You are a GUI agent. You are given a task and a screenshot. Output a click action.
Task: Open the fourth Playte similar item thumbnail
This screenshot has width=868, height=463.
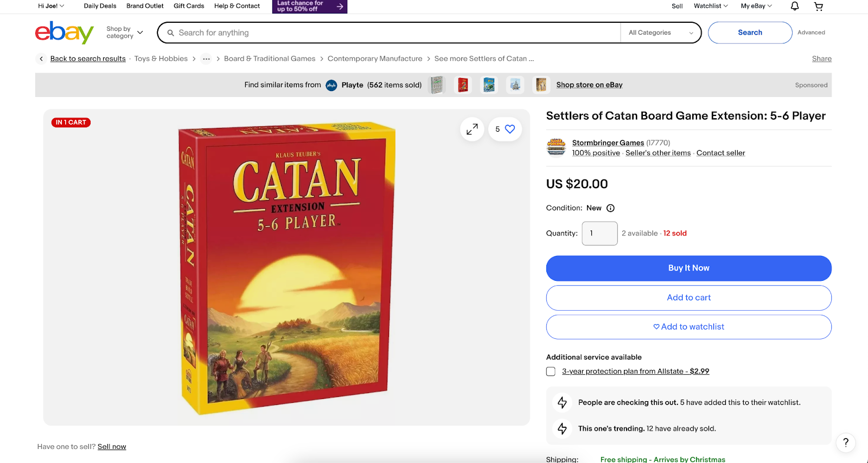[515, 85]
